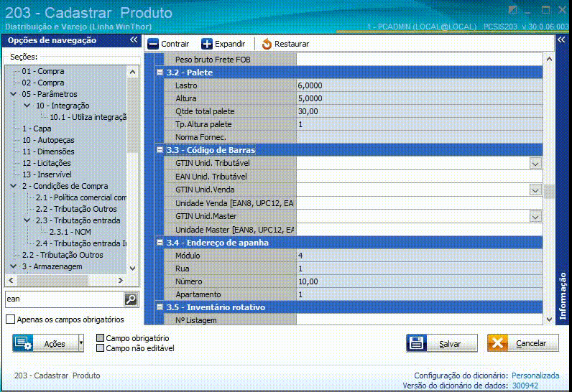Collapse the 10 - Integração tree node
572x392 pixels.
(27, 106)
